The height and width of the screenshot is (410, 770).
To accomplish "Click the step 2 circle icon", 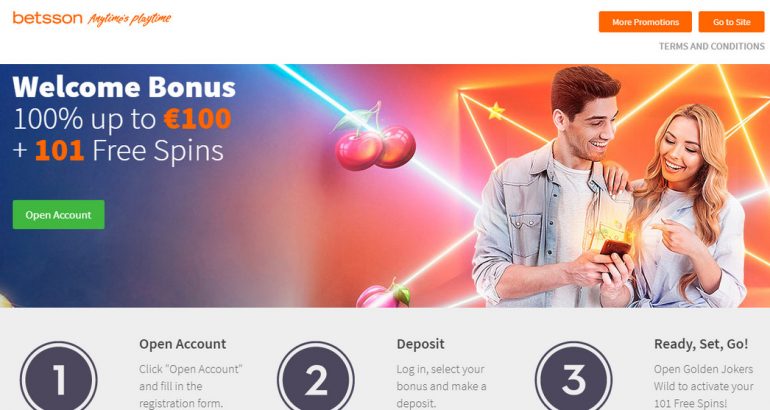I will [x=316, y=379].
